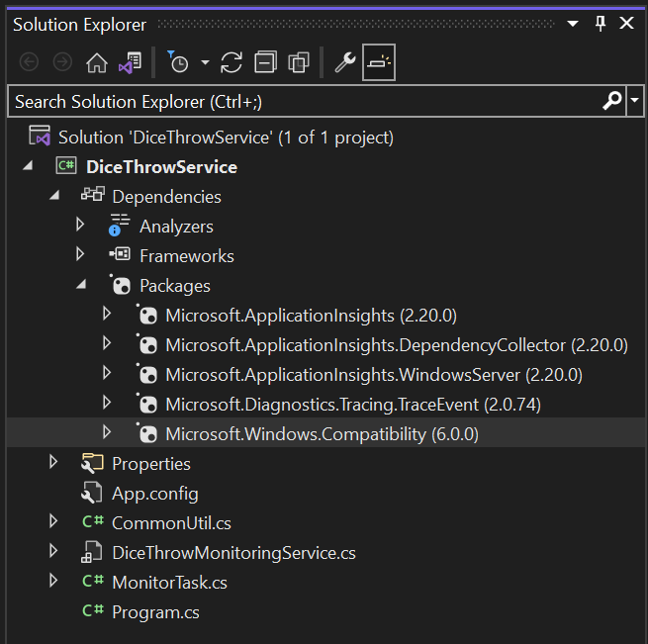This screenshot has height=644, width=648.
Task: Select the Packages label
Action: tap(175, 286)
